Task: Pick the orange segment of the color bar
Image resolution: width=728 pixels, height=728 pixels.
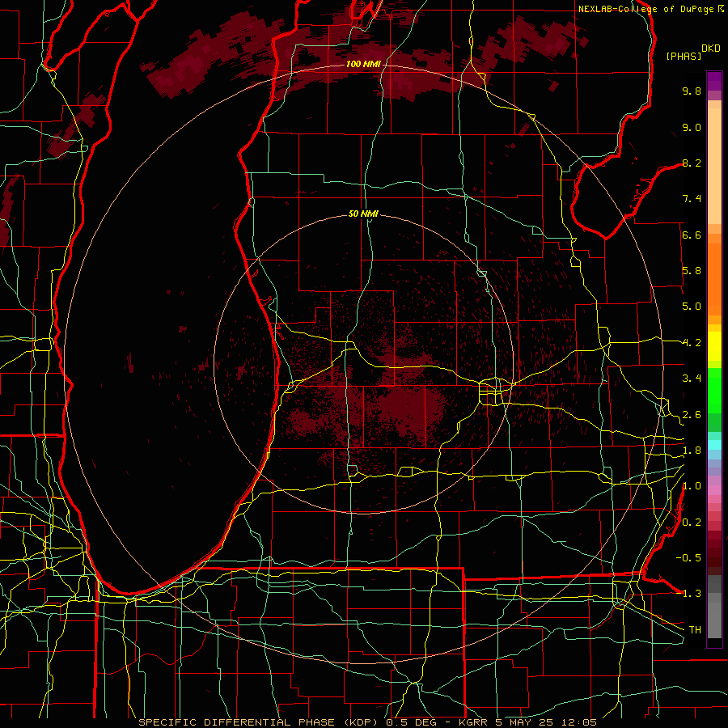Action: click(x=714, y=278)
